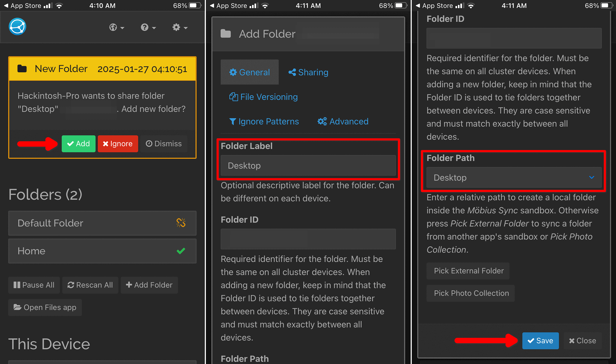Click the plus Add Folder button
Image resolution: width=616 pixels, height=364 pixels.
149,285
